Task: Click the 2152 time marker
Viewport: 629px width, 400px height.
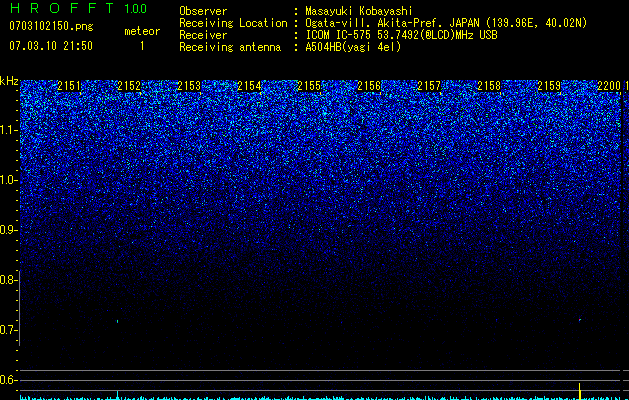Action: pos(129,86)
